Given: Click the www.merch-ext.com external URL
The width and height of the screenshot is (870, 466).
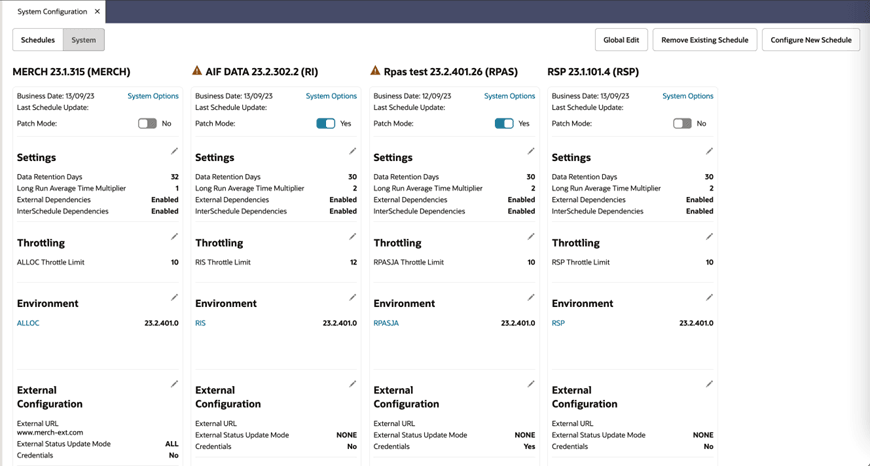Looking at the screenshot, I should (x=50, y=432).
